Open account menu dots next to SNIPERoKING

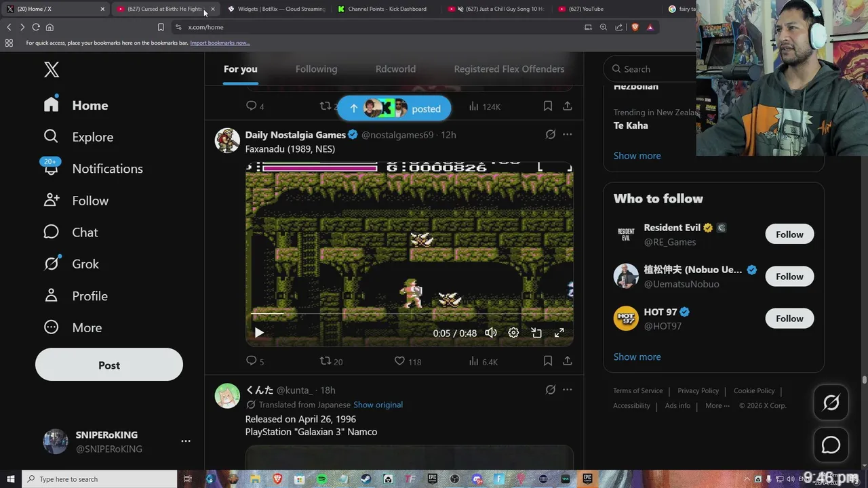[x=186, y=441]
